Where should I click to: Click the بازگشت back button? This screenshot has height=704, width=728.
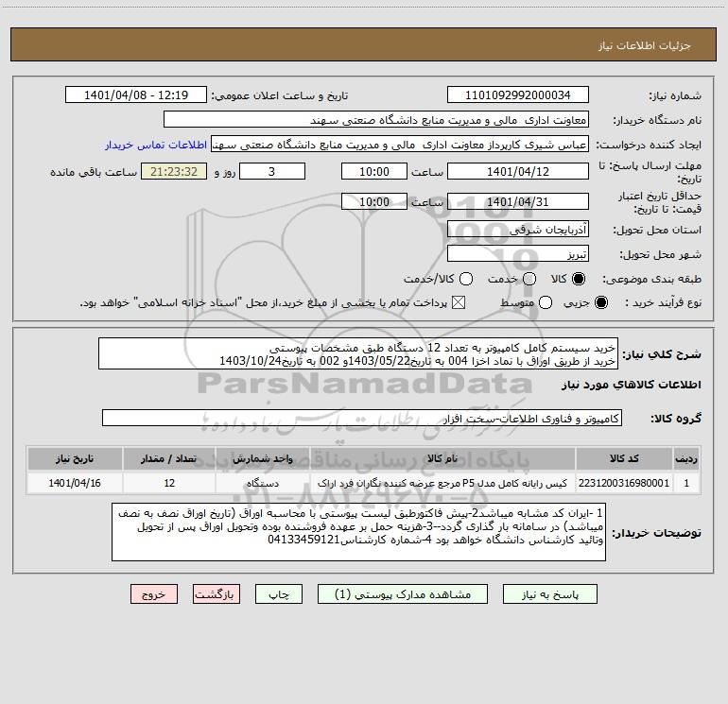tap(217, 594)
